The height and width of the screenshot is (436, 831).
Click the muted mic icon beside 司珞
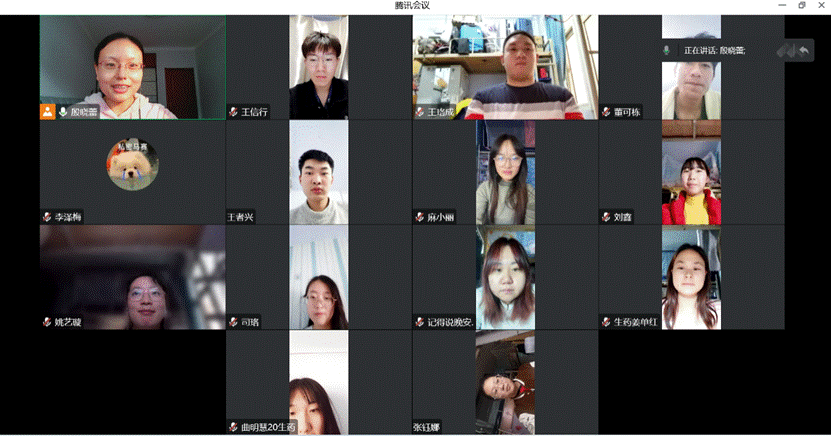[x=233, y=322]
